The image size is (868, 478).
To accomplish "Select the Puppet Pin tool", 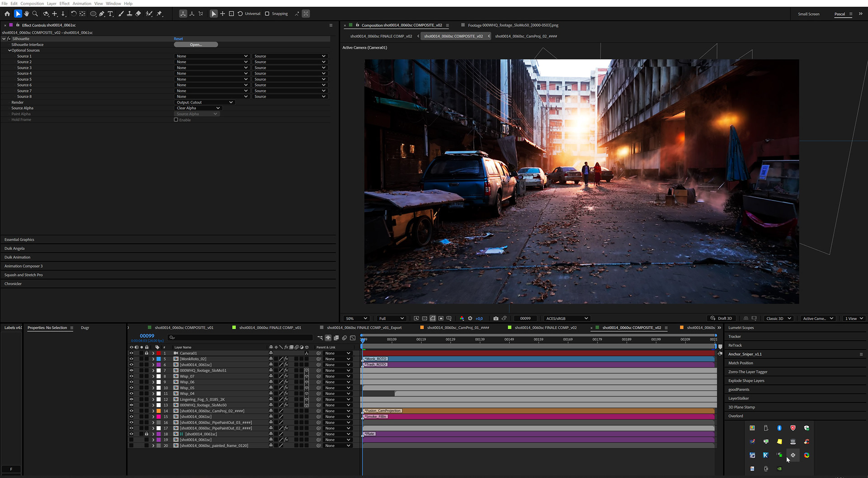I will point(160,14).
